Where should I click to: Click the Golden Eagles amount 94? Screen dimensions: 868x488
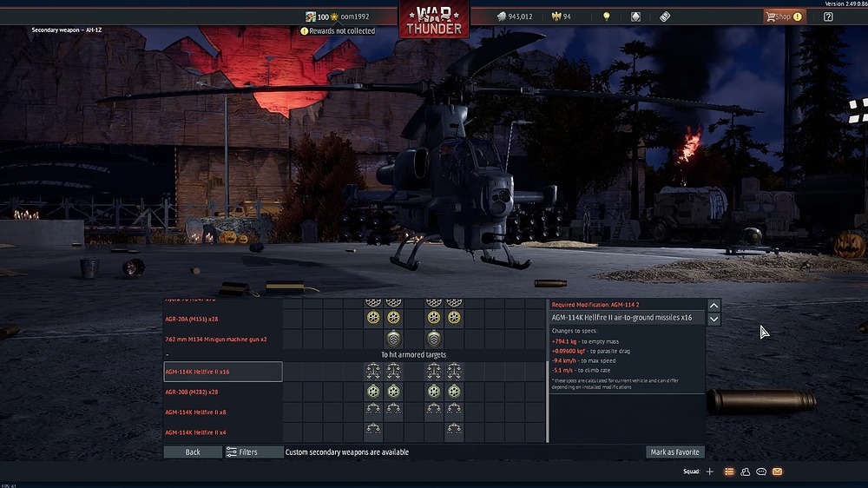tap(567, 16)
